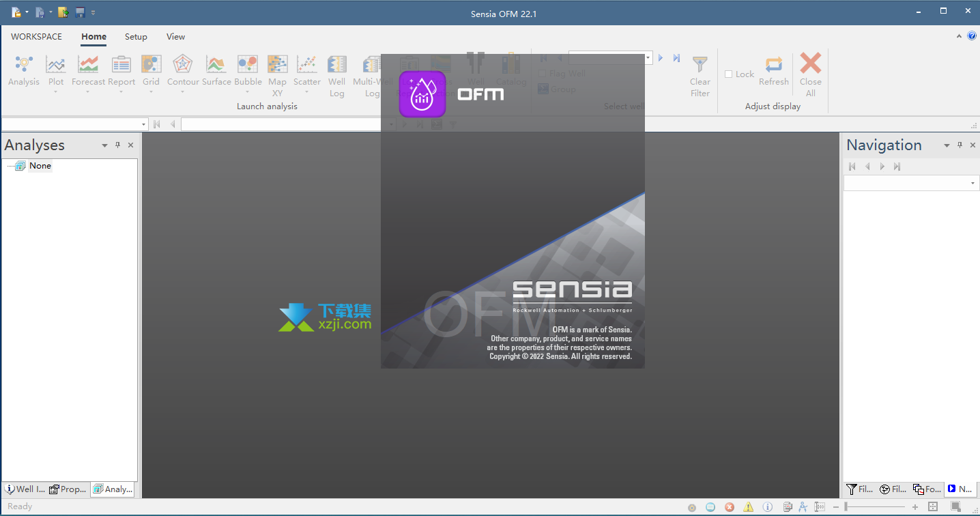Go to previous item in Navigation pane

867,167
